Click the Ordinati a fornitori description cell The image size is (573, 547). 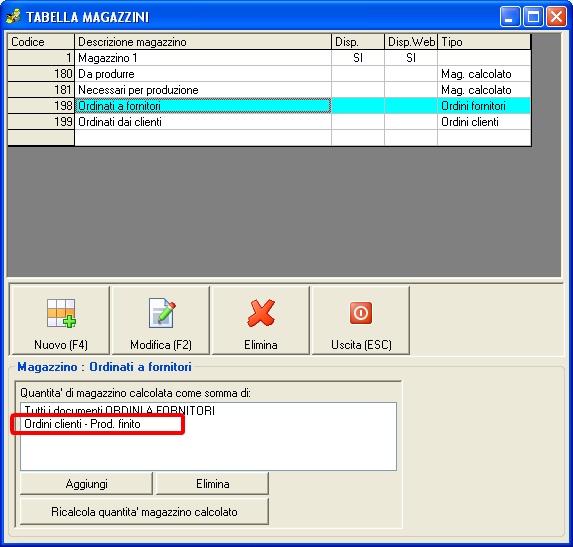(203, 106)
